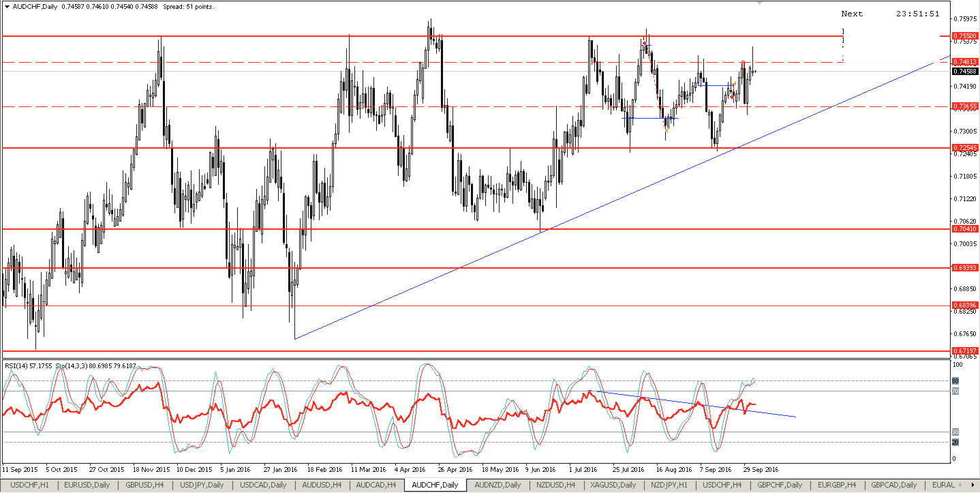This screenshot has height=493, width=980.
Task: Click the 0.74813 red price label
Action: tap(965, 62)
